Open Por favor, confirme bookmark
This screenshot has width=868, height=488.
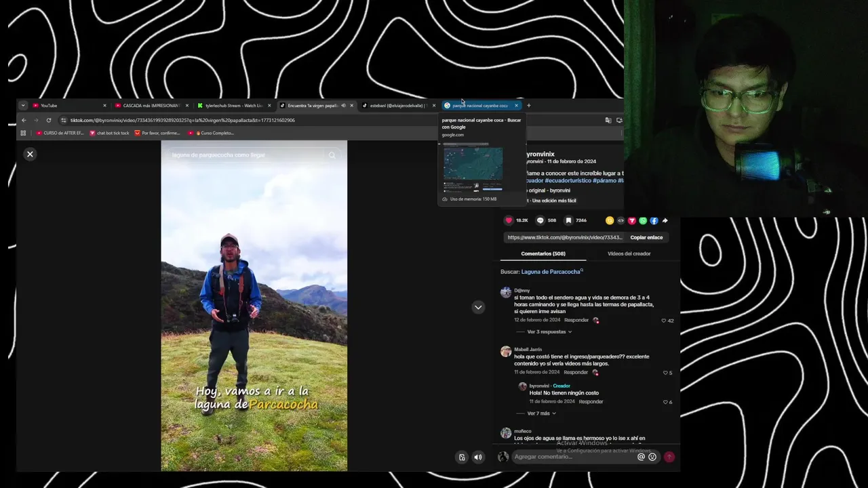[x=157, y=134]
